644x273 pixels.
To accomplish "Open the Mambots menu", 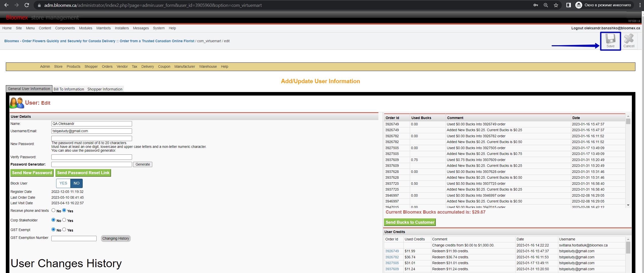I will [103, 28].
